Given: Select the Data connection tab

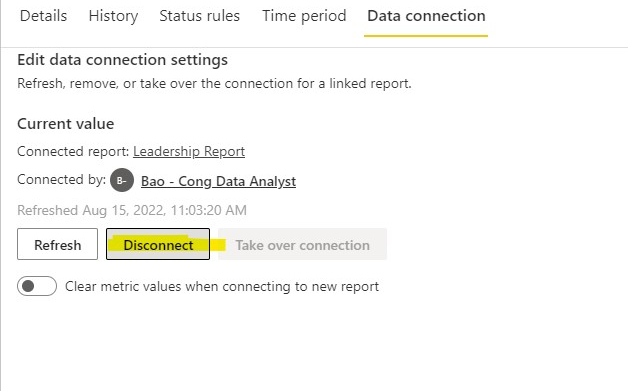Looking at the screenshot, I should (426, 16).
